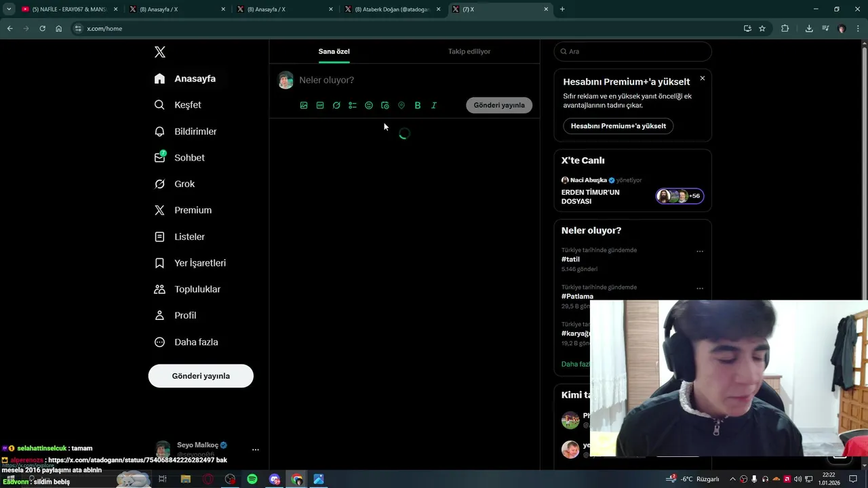Open account menu next to Seyo Malkoç
This screenshot has height=488, width=868.
[x=255, y=449]
